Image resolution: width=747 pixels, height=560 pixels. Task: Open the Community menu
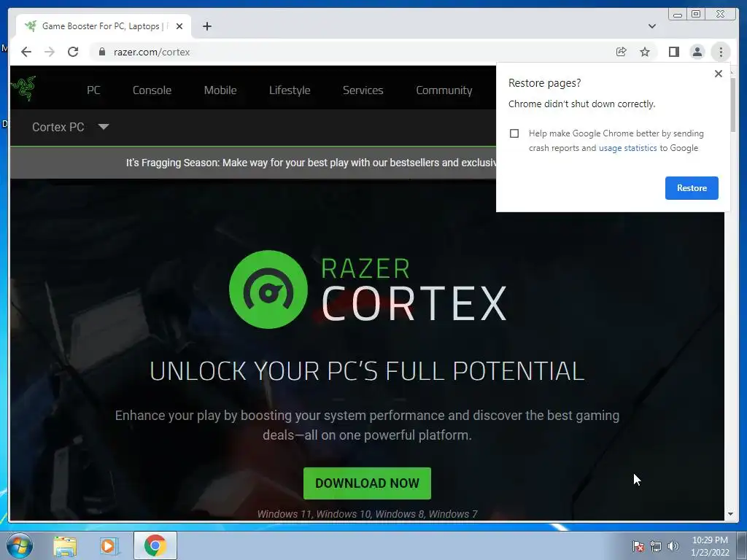point(444,90)
